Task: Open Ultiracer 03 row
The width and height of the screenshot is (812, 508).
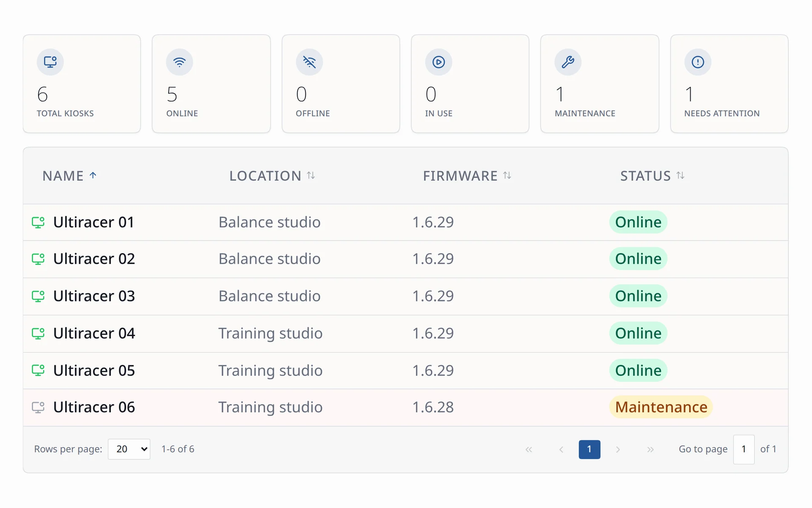Action: [406, 296]
